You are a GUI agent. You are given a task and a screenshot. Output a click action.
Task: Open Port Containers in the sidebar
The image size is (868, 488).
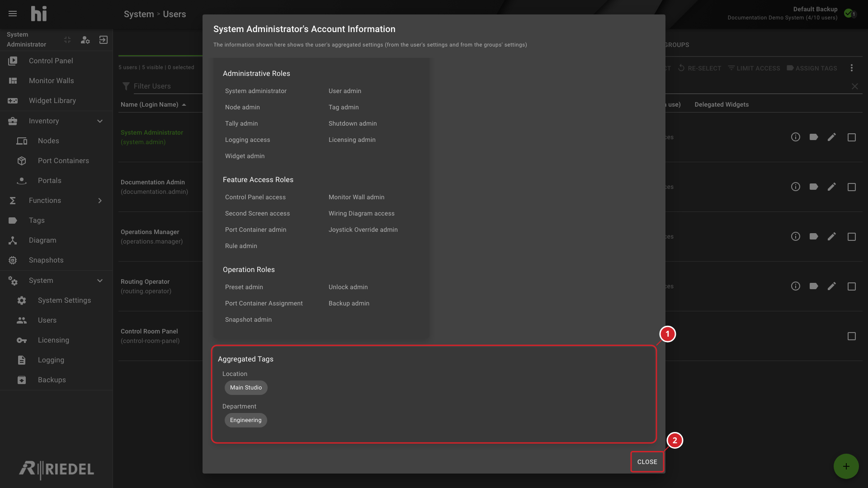56,161
